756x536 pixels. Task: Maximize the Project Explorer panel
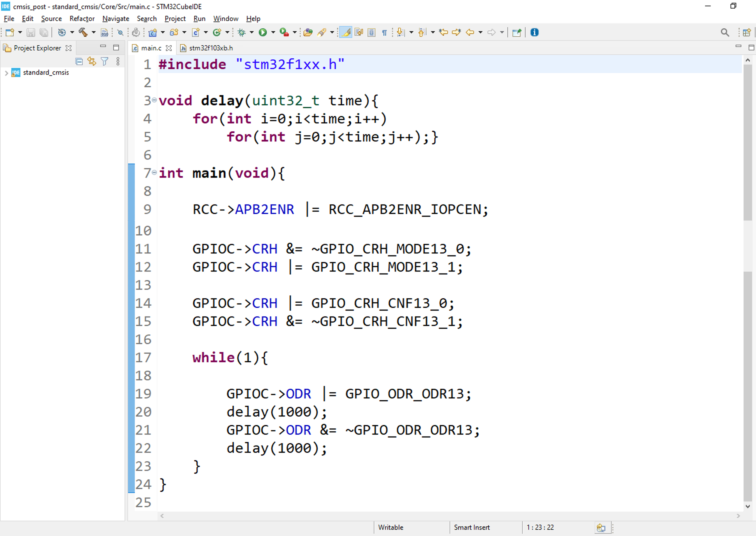(x=116, y=48)
